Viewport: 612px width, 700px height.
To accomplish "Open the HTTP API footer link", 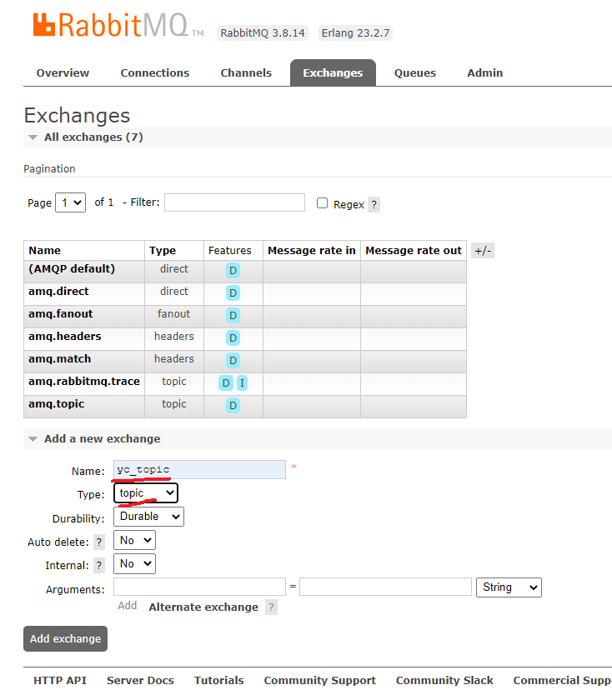I will [60, 680].
